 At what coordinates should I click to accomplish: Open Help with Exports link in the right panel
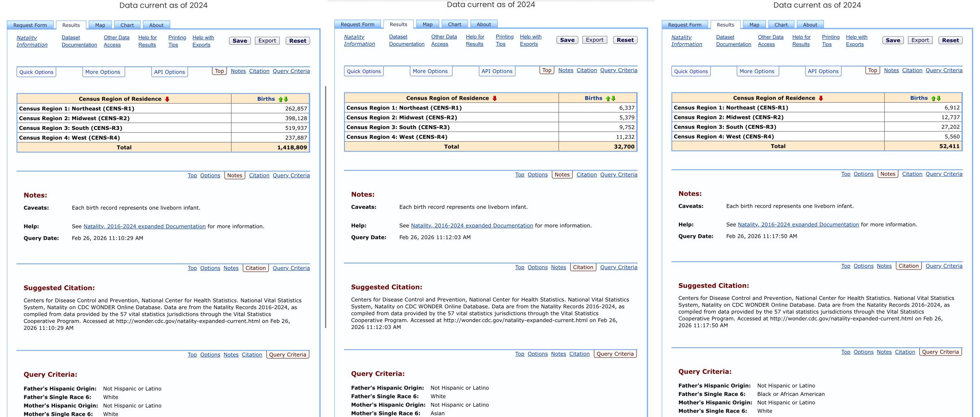(857, 41)
